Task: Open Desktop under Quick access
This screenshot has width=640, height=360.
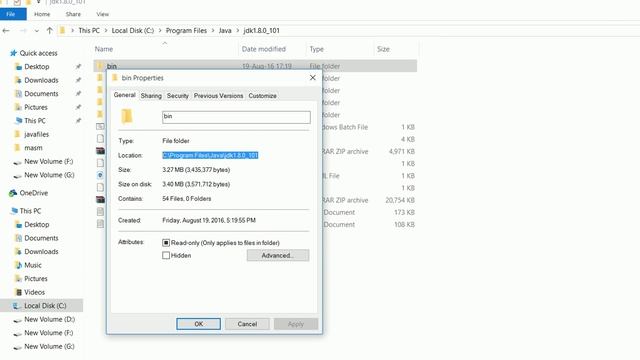Action: coord(36,67)
